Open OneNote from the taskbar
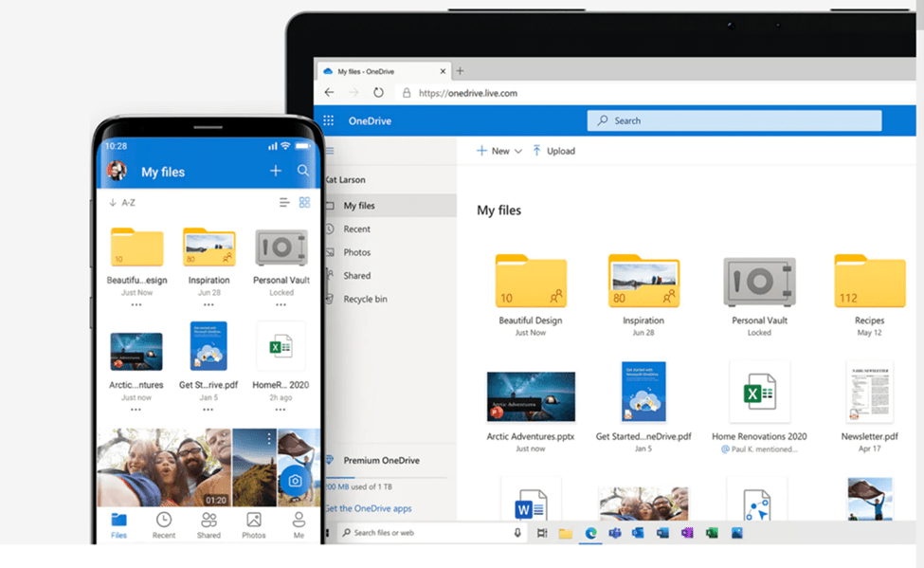Viewport: 924px width, 568px height. point(687,533)
